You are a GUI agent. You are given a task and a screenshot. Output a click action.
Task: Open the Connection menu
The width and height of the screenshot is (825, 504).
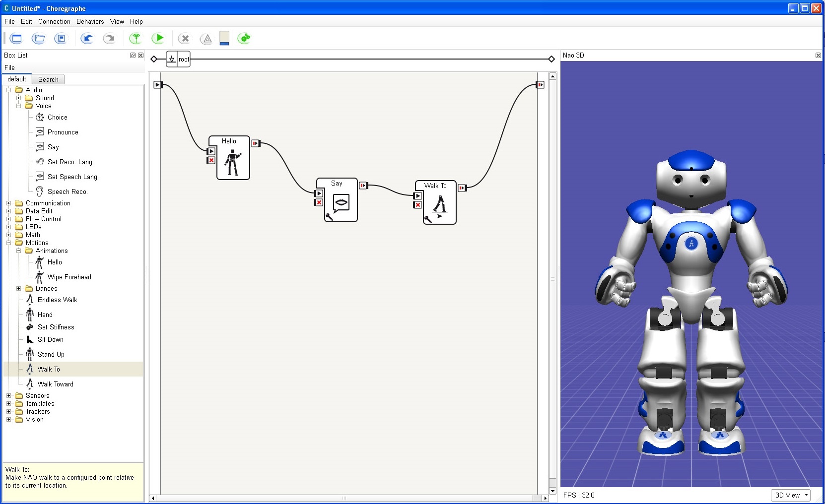point(54,21)
